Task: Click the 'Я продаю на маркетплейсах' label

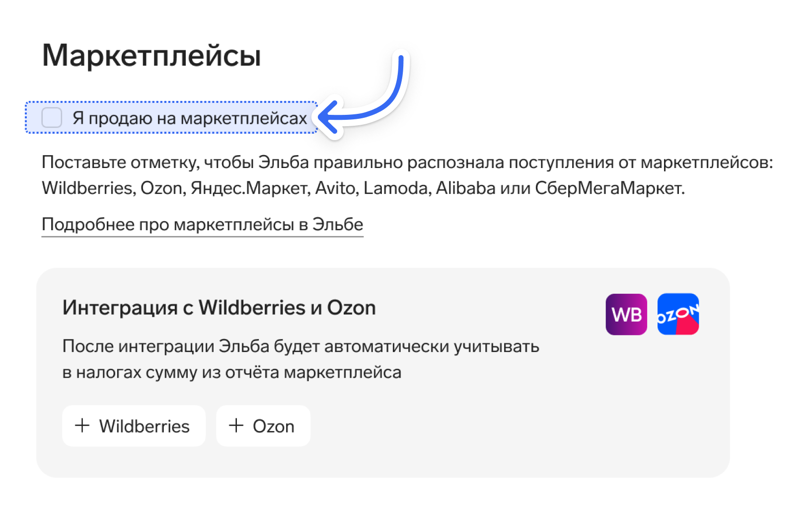Action: [190, 118]
